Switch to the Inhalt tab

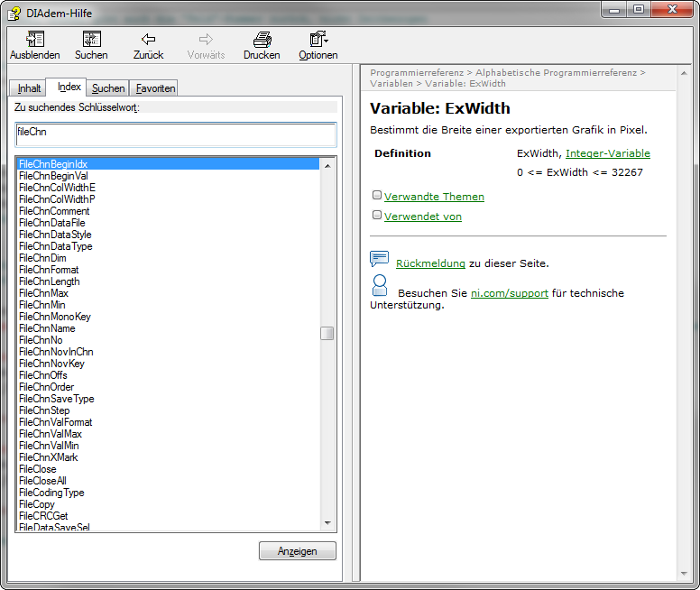click(x=29, y=88)
